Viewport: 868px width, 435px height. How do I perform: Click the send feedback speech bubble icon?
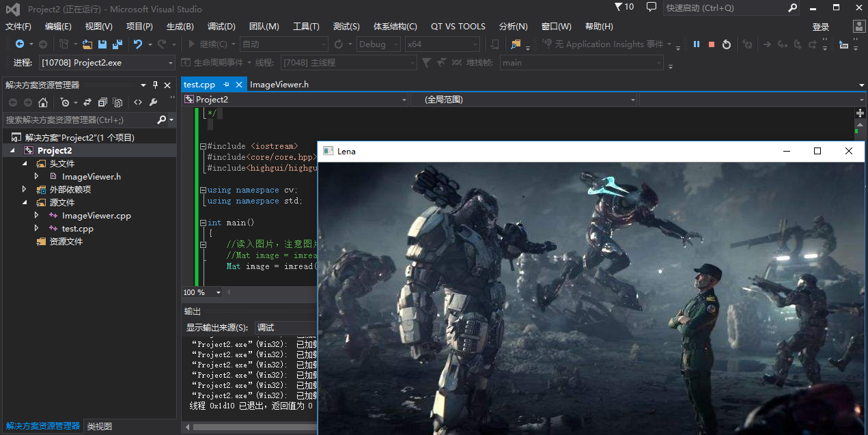point(651,7)
